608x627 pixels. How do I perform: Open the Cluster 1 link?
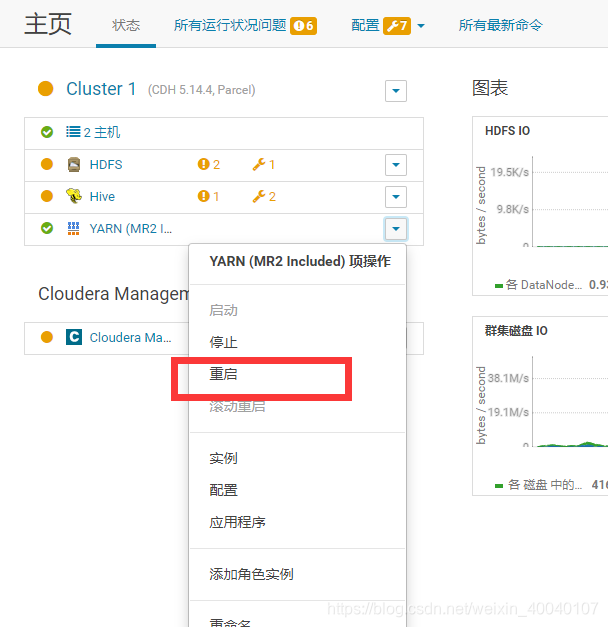pyautogui.click(x=101, y=89)
